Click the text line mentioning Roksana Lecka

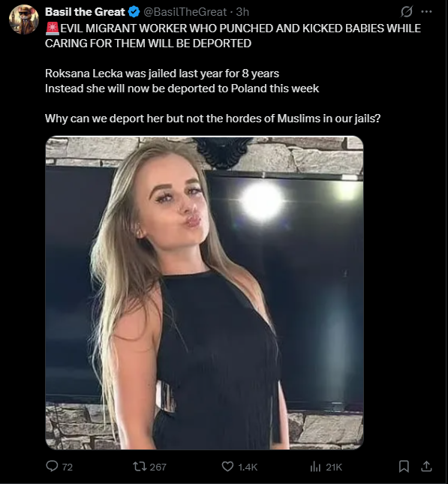click(162, 74)
